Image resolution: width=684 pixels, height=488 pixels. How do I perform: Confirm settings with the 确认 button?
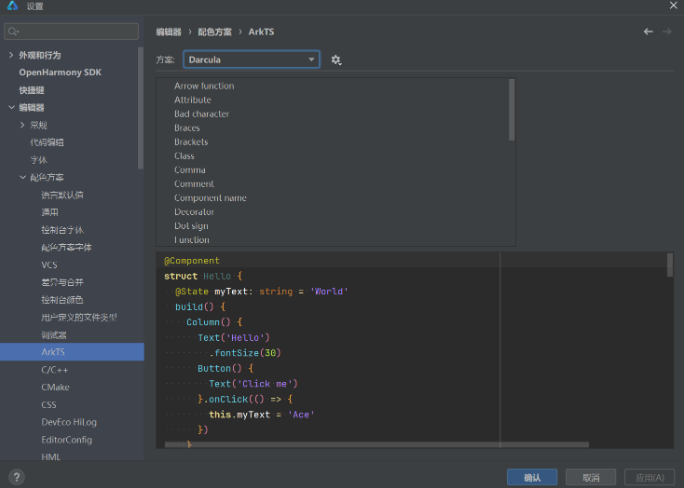tap(532, 478)
